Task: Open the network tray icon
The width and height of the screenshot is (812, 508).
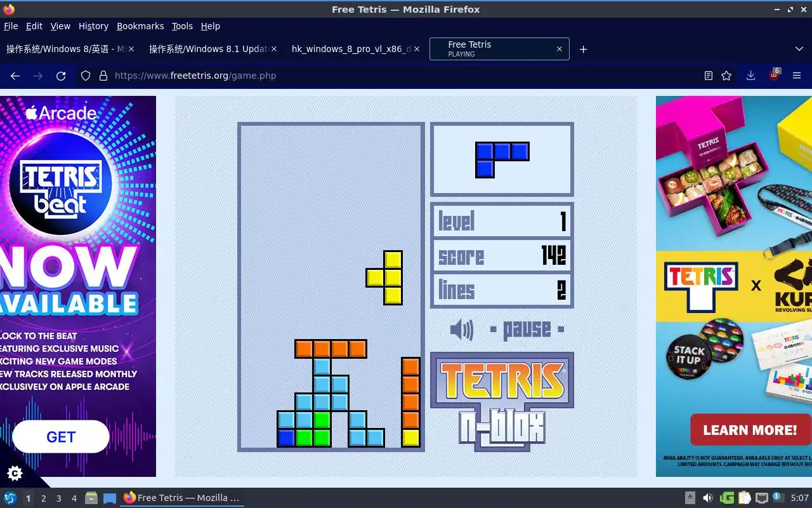Action: pos(762,498)
